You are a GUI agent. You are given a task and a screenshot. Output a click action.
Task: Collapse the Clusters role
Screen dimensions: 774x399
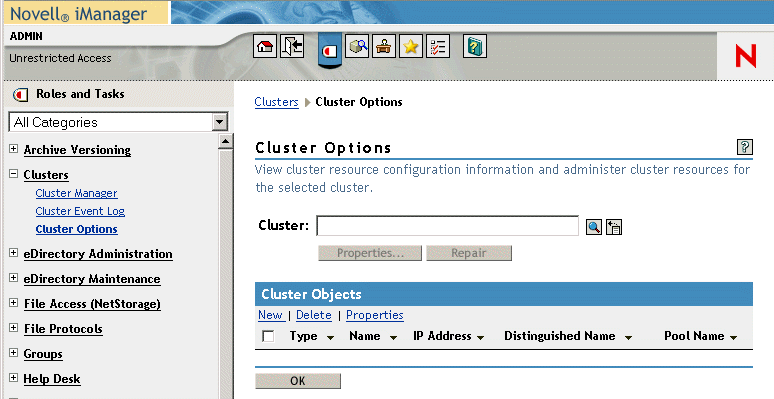[14, 174]
